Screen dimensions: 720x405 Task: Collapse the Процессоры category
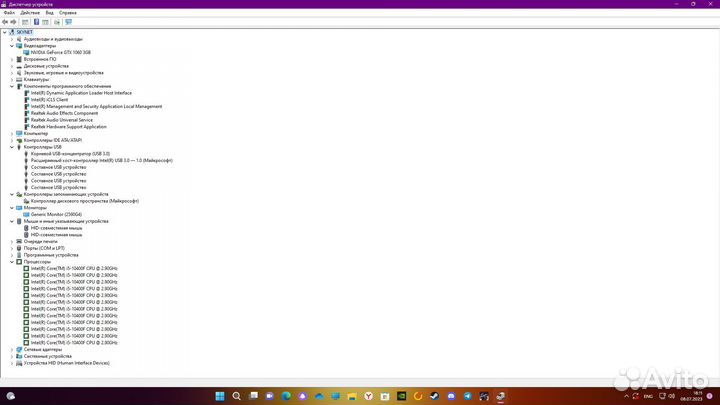pyautogui.click(x=12, y=262)
